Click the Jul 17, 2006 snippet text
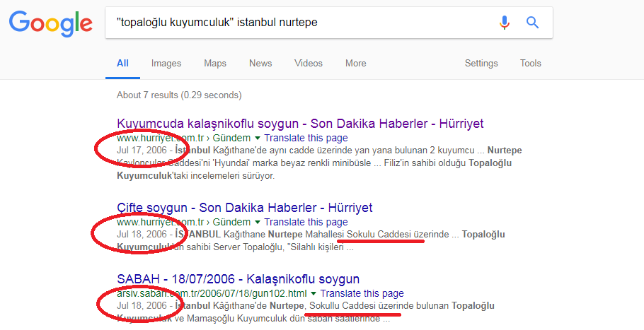 [142, 151]
